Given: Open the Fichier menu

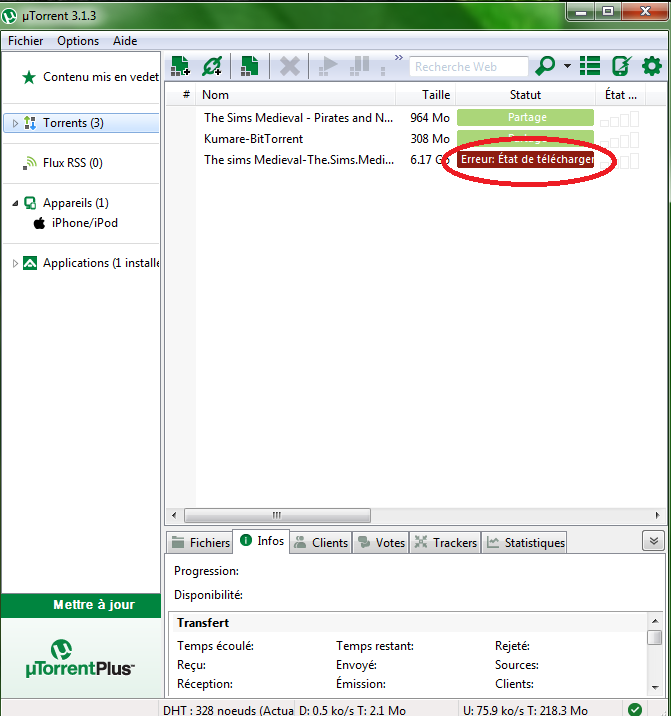Looking at the screenshot, I should [26, 41].
